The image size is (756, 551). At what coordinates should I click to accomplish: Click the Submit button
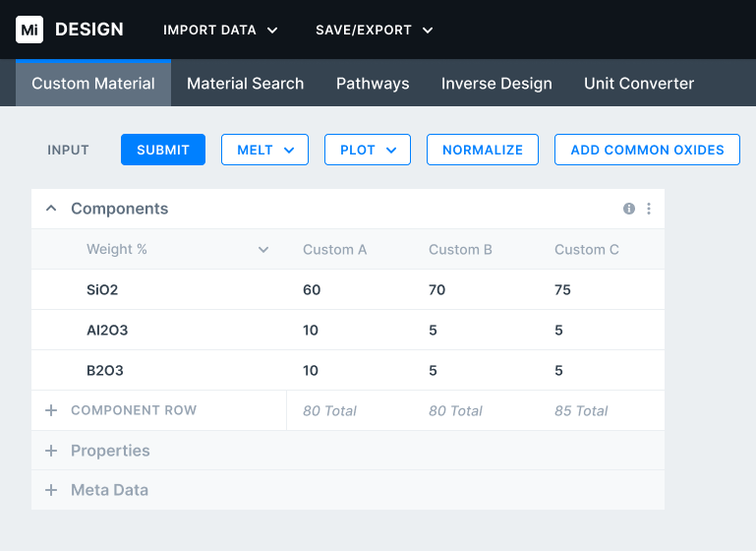(163, 150)
